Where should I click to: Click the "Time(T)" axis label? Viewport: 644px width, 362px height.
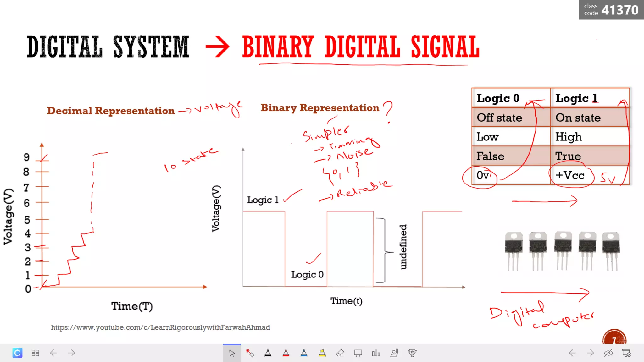(132, 306)
